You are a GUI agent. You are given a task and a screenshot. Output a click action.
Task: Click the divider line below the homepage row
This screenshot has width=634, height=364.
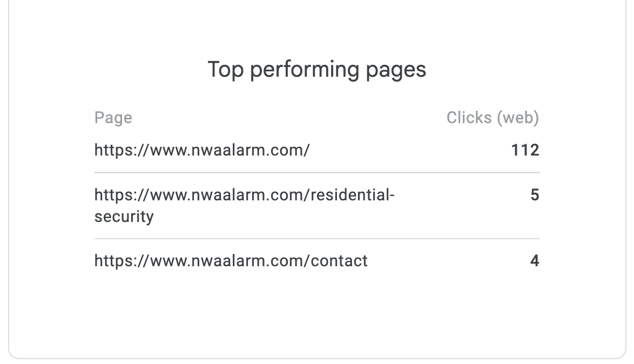coord(317,172)
